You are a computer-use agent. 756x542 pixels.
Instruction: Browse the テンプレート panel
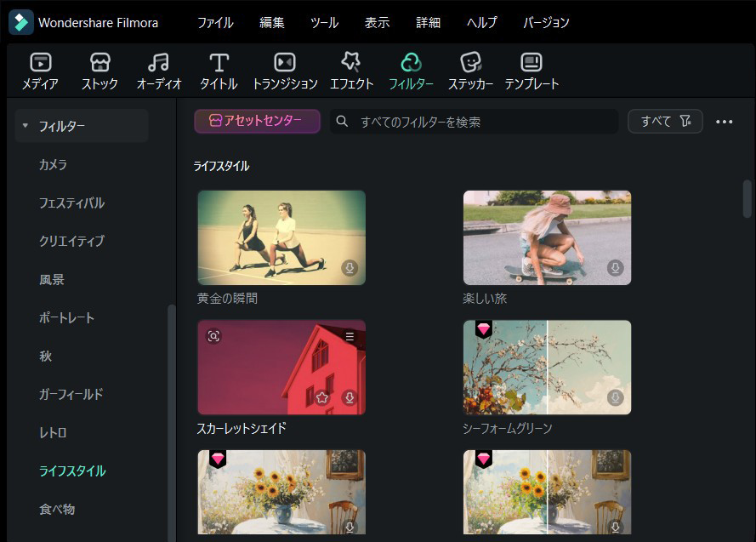pyautogui.click(x=531, y=68)
